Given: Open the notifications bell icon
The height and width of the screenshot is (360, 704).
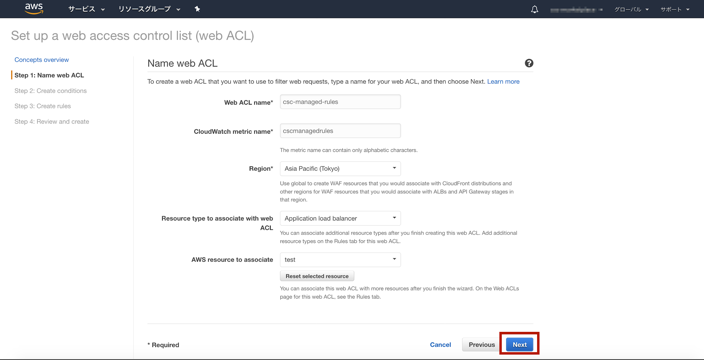Looking at the screenshot, I should [x=534, y=9].
